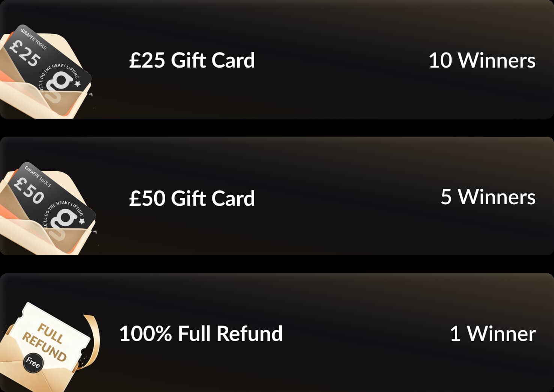The height and width of the screenshot is (392, 554).
Task: Click the star beside the £25 card logo
Action: (x=78, y=83)
